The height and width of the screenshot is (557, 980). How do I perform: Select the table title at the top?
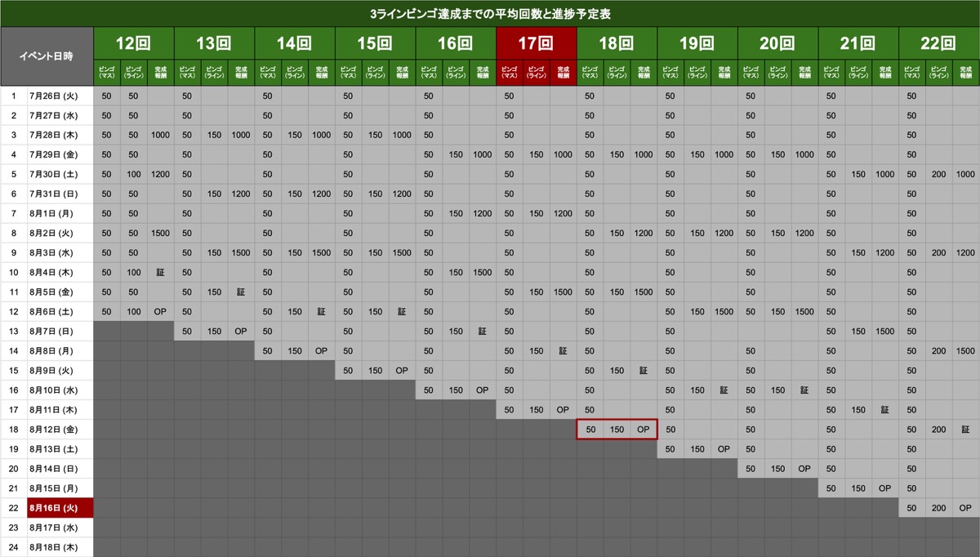pyautogui.click(x=490, y=14)
